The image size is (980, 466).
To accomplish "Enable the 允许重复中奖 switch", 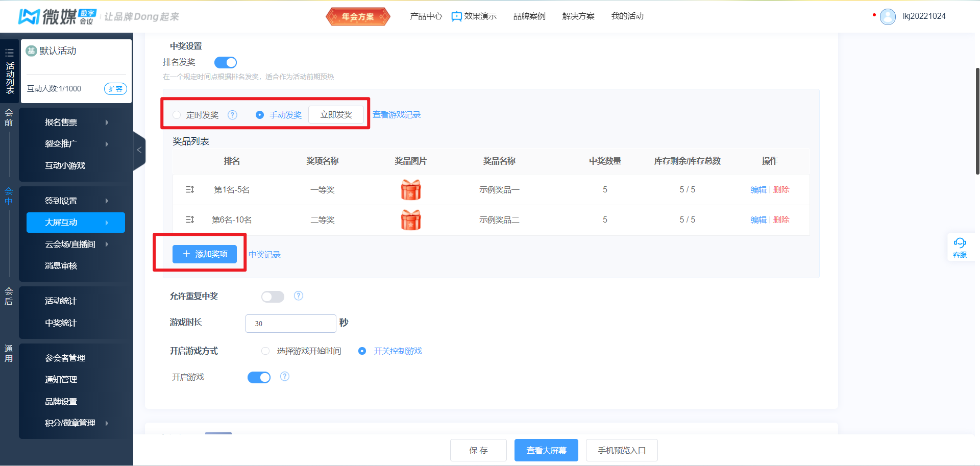I will click(273, 297).
